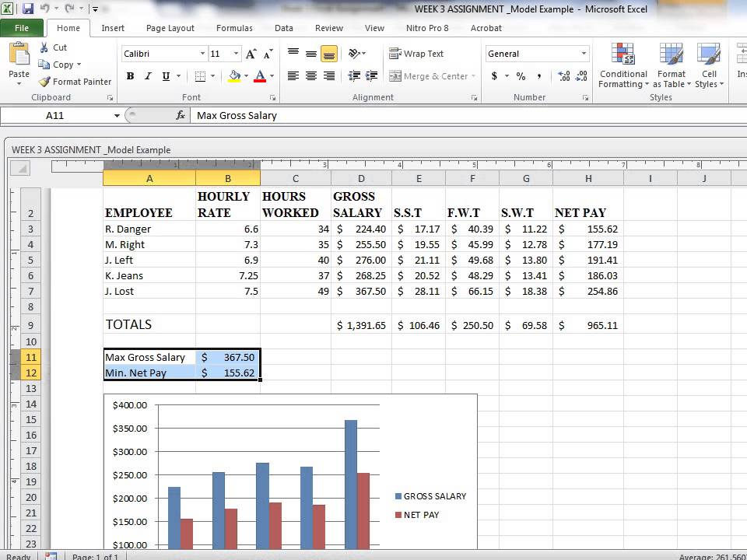Viewport: 747px width, 560px height.
Task: Expand the Copy options arrow
Action: pos(79,65)
